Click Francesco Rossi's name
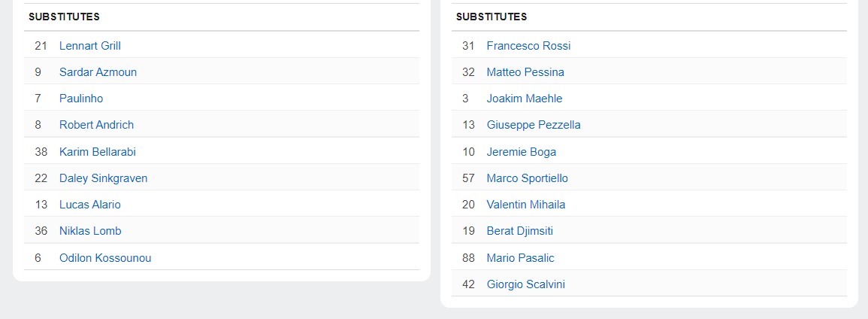 click(x=528, y=46)
